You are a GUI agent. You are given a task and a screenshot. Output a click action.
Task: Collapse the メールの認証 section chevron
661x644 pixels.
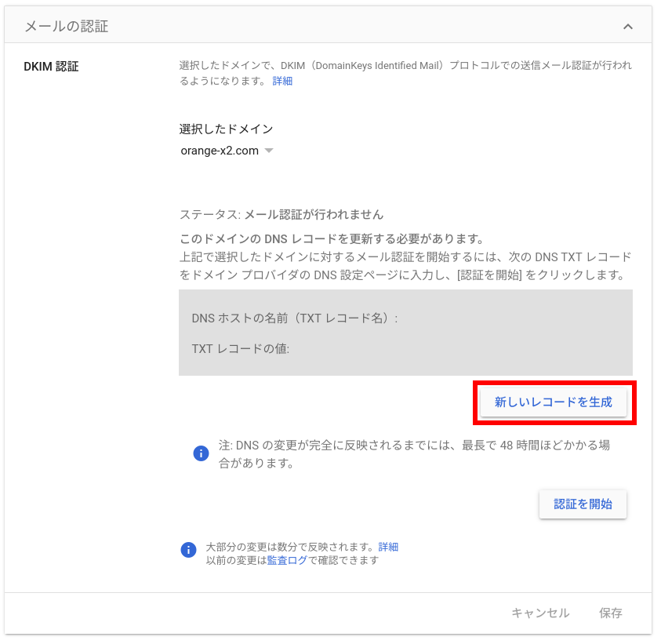[x=627, y=27]
